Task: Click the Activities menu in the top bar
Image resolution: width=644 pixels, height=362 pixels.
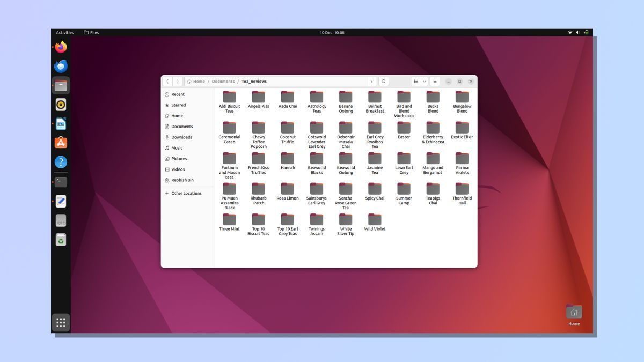Action: tap(64, 32)
